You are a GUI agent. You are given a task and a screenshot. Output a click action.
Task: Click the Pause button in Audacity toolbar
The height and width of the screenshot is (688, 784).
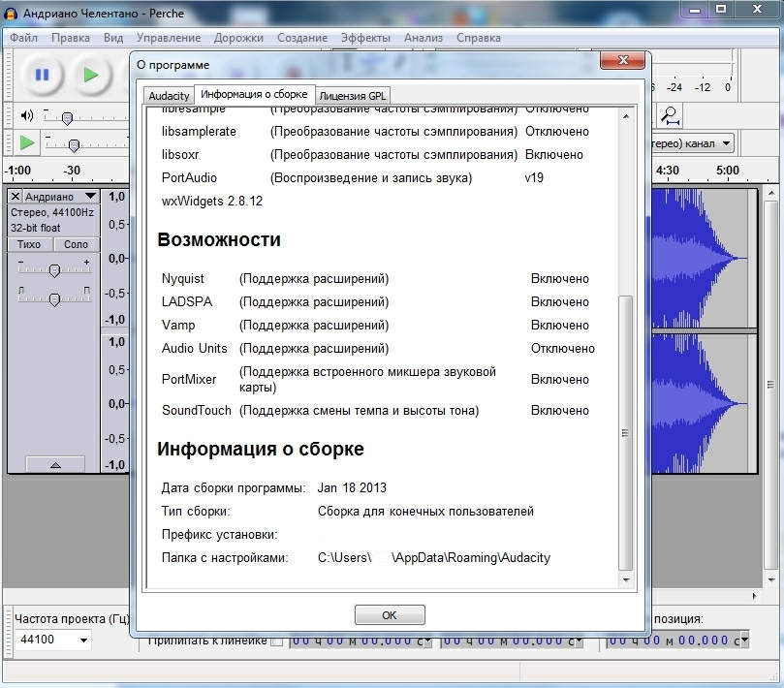[43, 75]
